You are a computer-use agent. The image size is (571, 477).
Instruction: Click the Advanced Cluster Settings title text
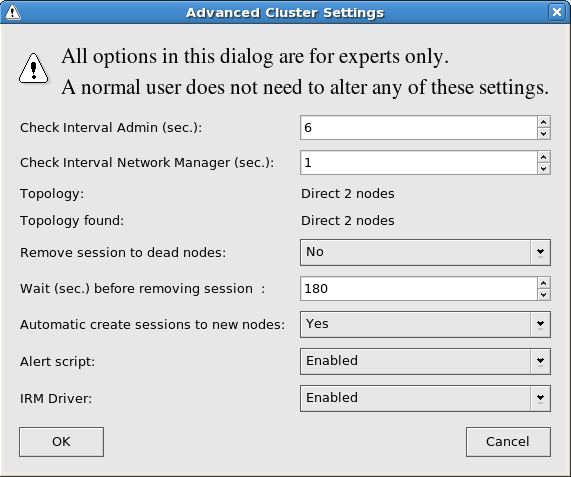tap(285, 13)
